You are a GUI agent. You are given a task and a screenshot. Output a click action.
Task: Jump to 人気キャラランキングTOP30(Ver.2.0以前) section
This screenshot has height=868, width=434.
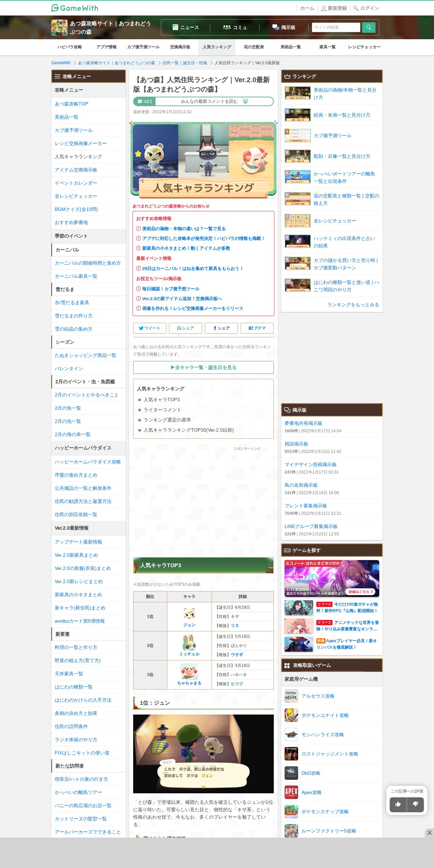click(189, 430)
